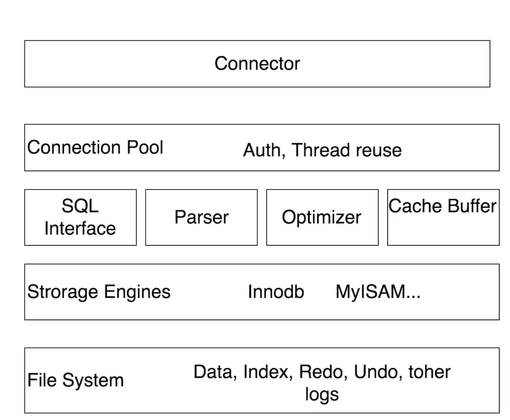Select the Thread reuse text
Viewport: 510px width, 420px height.
(347, 150)
